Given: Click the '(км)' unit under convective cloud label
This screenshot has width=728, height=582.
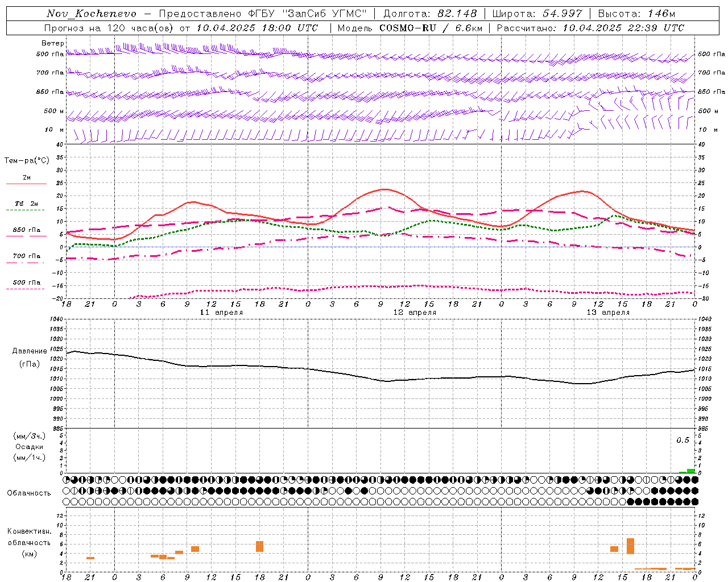Looking at the screenshot, I should [x=30, y=554].
